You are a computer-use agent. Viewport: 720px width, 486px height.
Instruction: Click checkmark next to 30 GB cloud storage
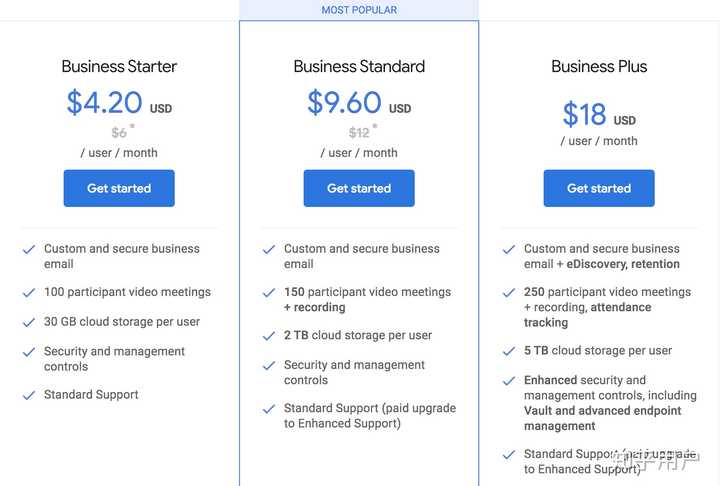tap(29, 323)
